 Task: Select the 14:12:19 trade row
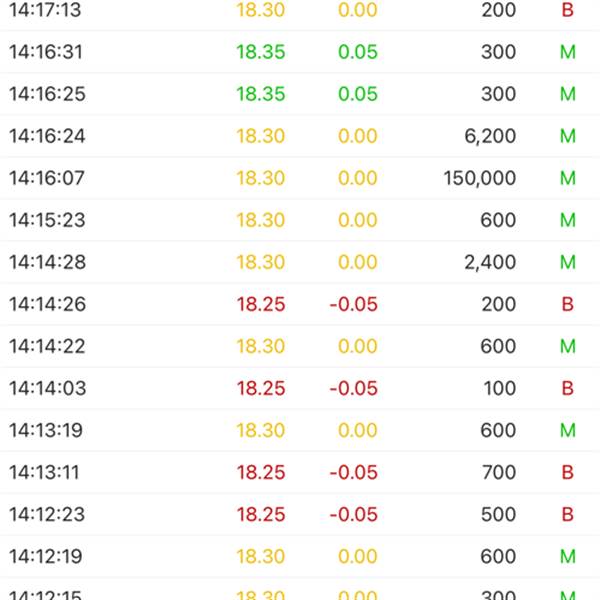click(x=300, y=556)
